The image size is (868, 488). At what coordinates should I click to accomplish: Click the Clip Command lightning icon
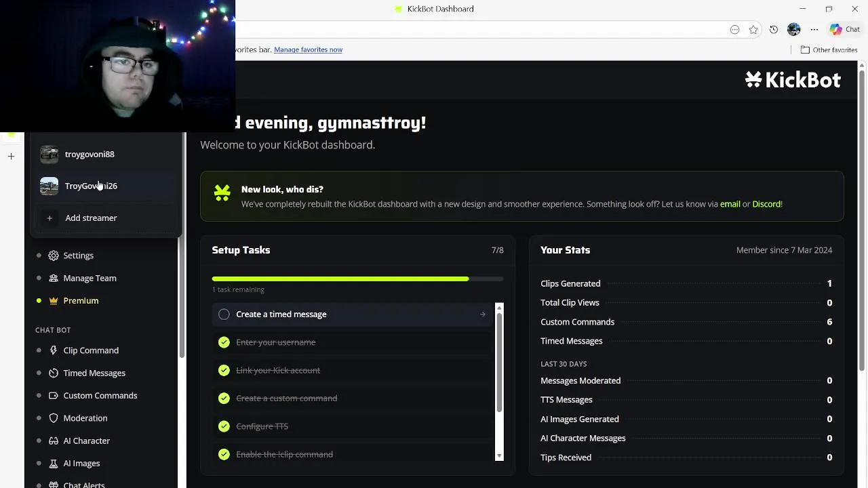coord(54,350)
